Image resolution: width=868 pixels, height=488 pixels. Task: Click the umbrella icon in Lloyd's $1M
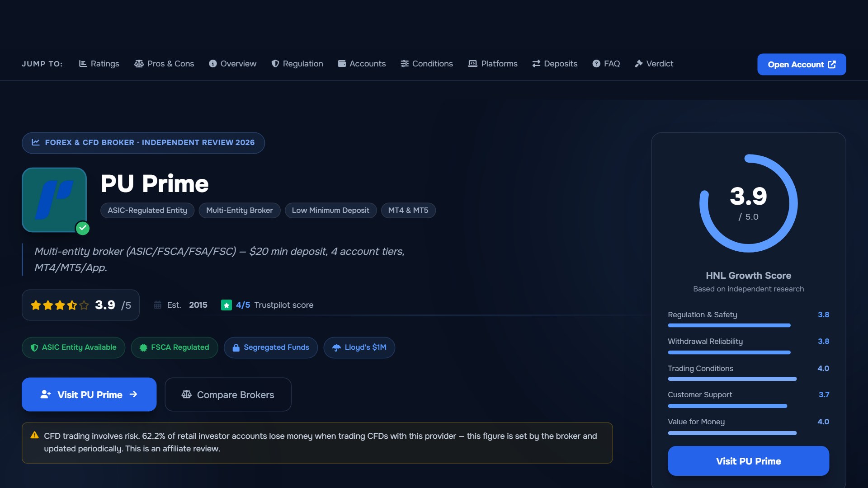(336, 347)
